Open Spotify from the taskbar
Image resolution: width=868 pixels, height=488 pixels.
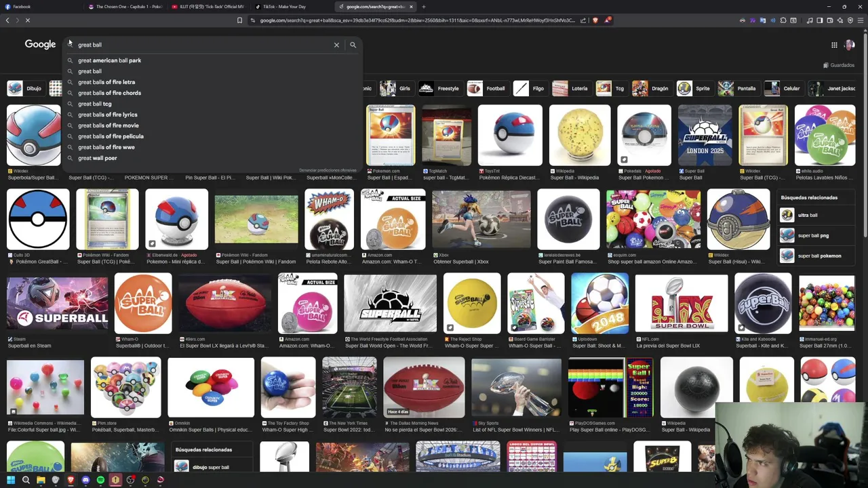pos(100,480)
